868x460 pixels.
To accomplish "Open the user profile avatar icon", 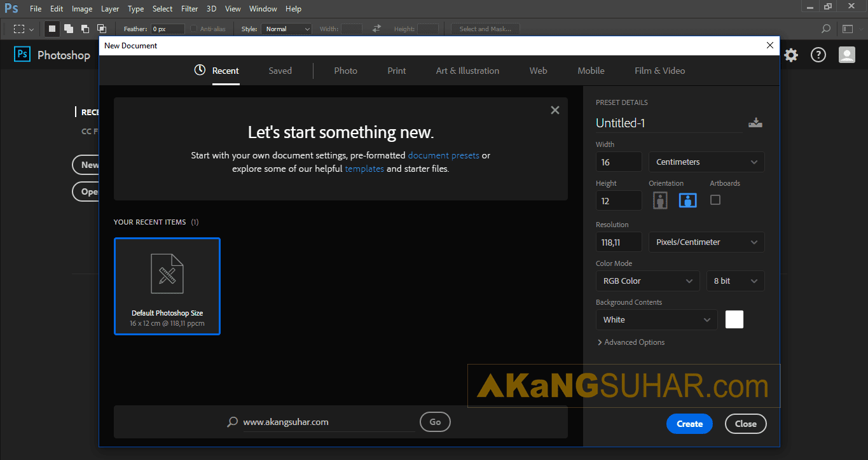I will (847, 55).
